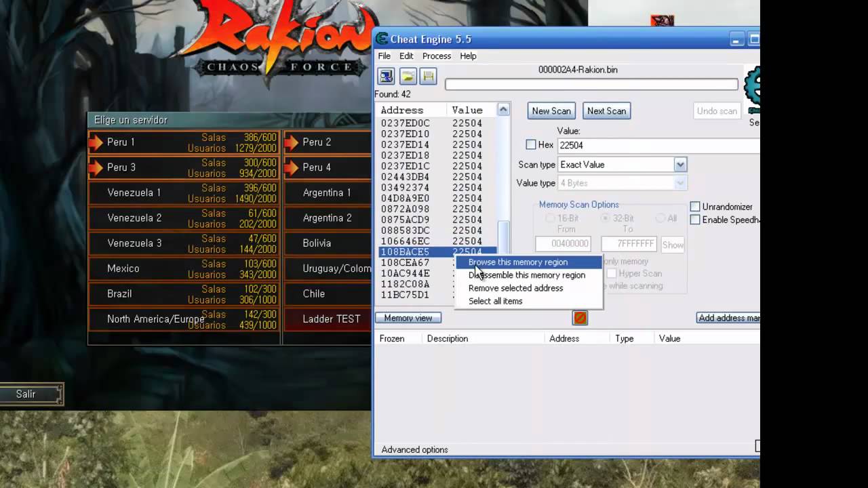This screenshot has height=488, width=868.
Task: Toggle the Hyper Scan checkbox
Action: pyautogui.click(x=612, y=273)
